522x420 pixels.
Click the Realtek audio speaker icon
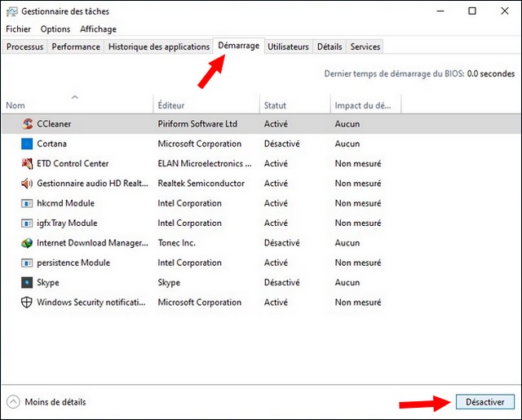[x=27, y=183]
